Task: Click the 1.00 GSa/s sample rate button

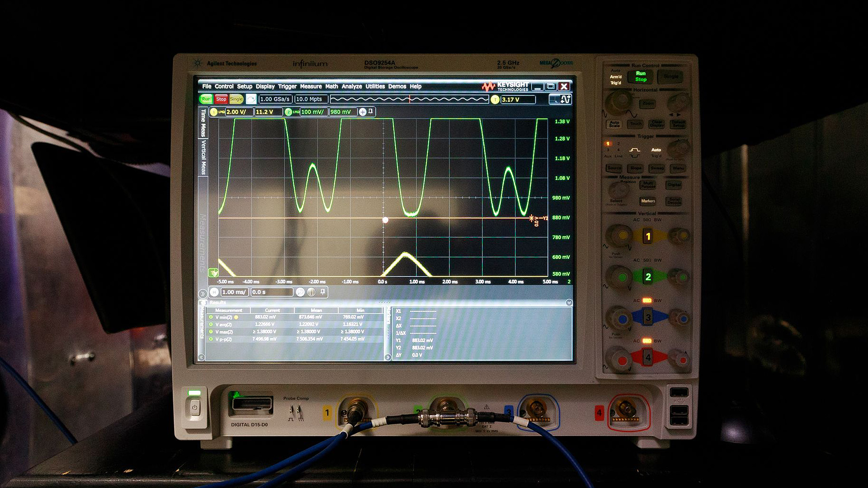Action: (275, 99)
